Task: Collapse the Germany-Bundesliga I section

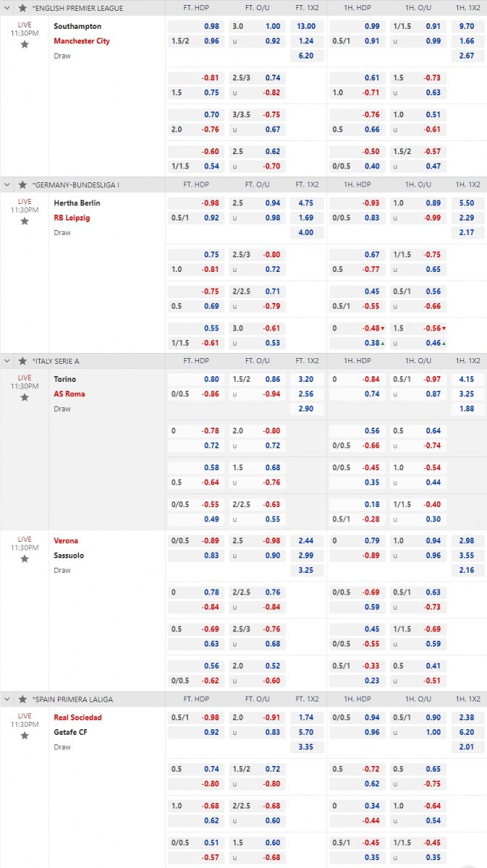Action: (x=8, y=184)
